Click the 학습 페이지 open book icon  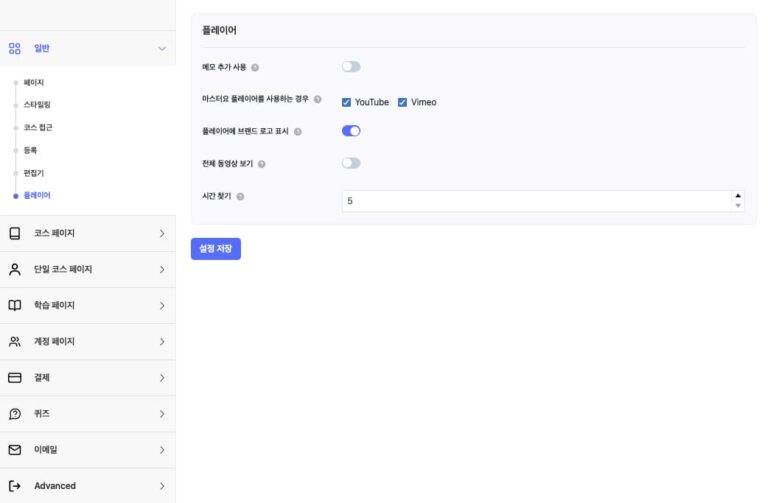click(x=15, y=306)
